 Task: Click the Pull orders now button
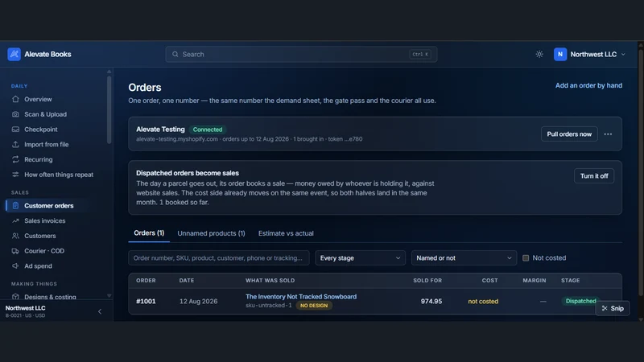(x=569, y=134)
